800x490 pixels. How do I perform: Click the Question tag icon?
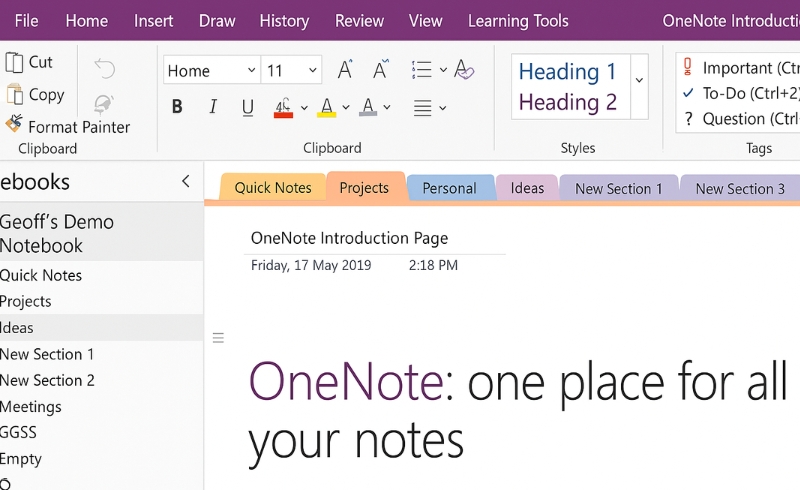point(688,119)
